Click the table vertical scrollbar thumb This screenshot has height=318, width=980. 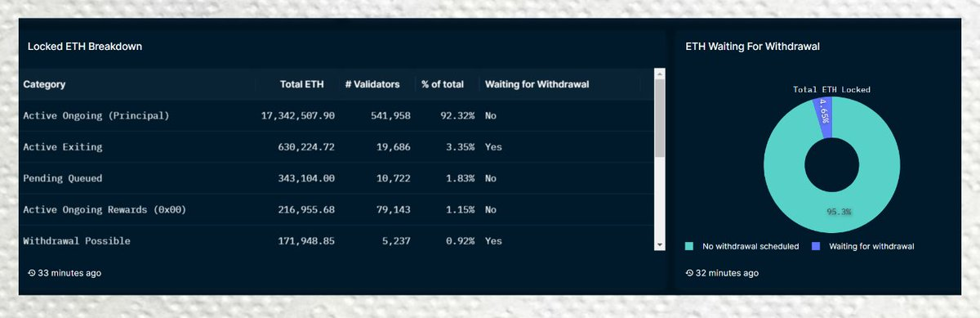[659, 118]
